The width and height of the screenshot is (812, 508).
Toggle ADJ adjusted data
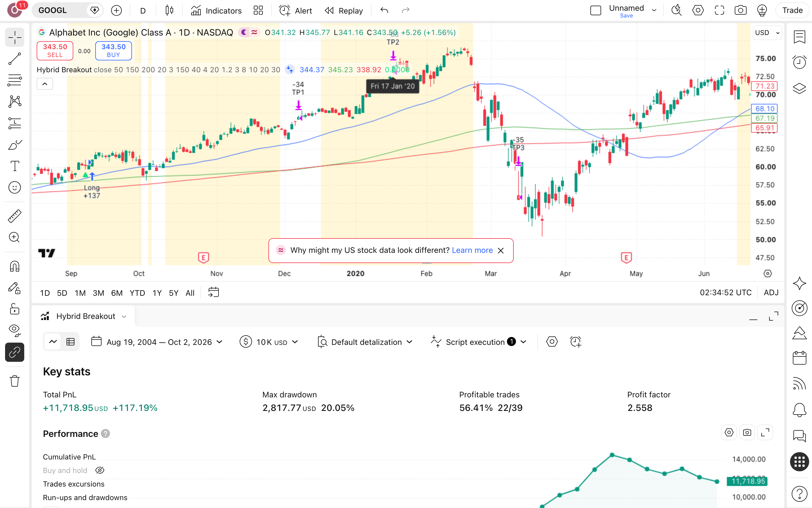771,293
